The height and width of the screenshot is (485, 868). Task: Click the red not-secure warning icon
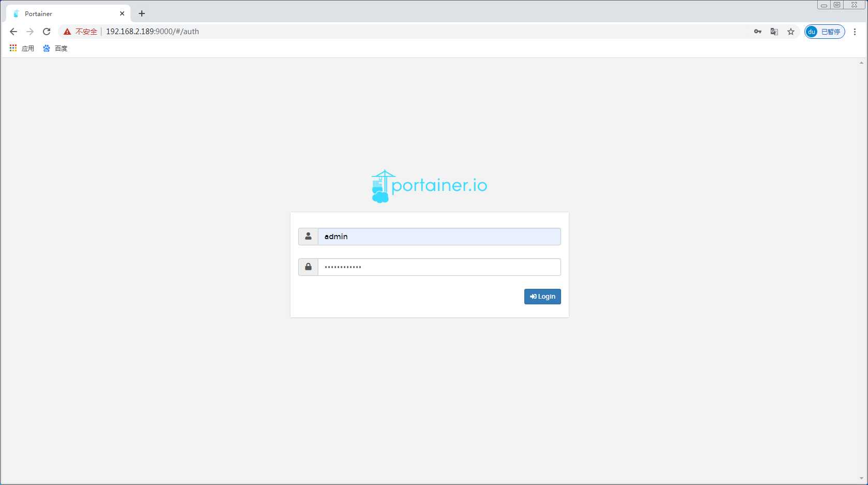tap(67, 32)
